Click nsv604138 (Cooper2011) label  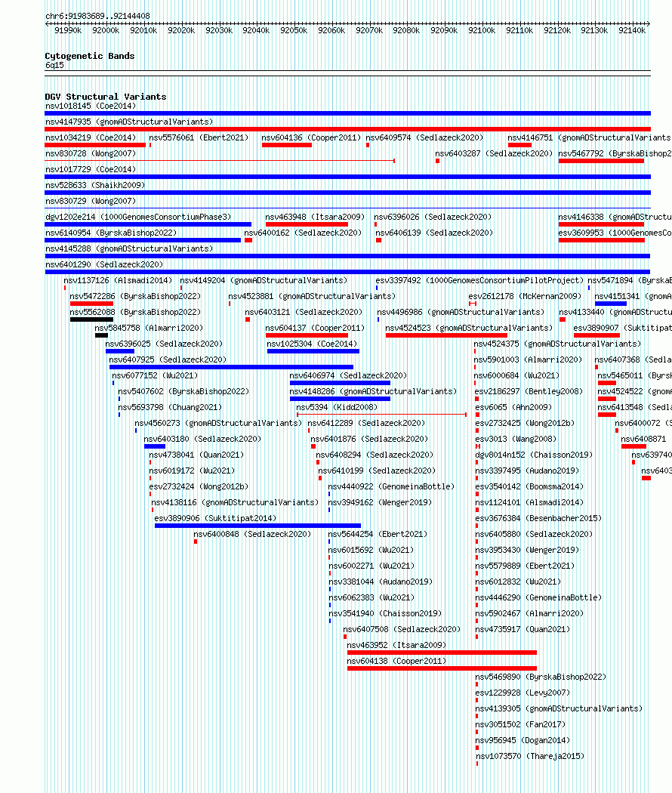(397, 662)
